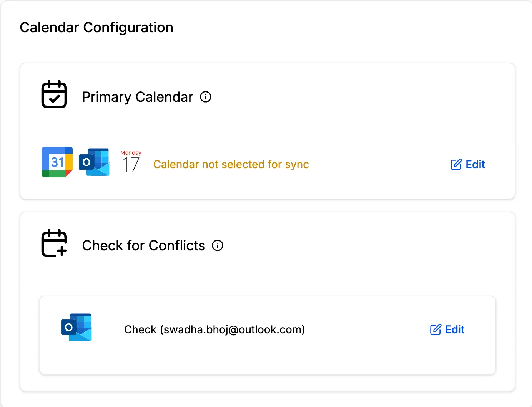Viewport: 532px width, 407px height.
Task: Click the number 31 on Google Calendar logo
Action: click(x=57, y=162)
